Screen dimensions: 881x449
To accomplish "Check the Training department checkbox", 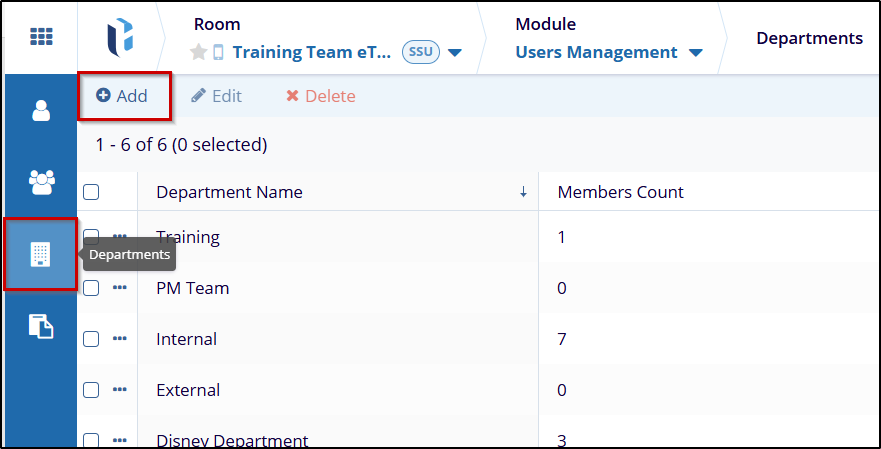I will coord(91,237).
